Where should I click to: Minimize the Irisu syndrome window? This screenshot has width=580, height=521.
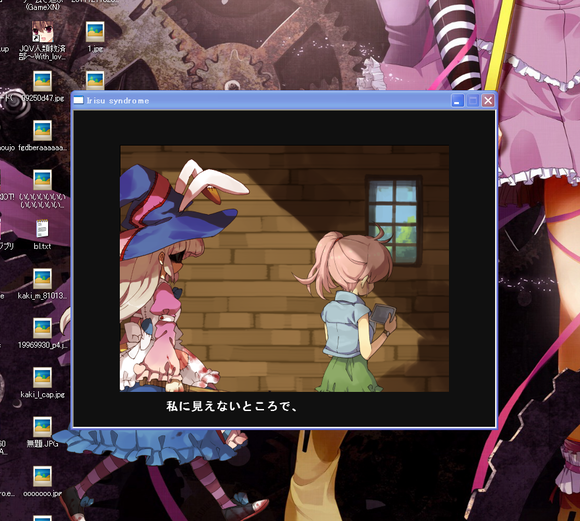[x=458, y=100]
